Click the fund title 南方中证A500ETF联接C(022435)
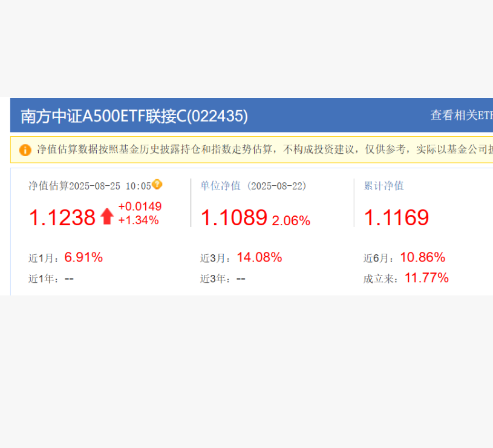Viewport: 493px width, 448px height. point(134,116)
